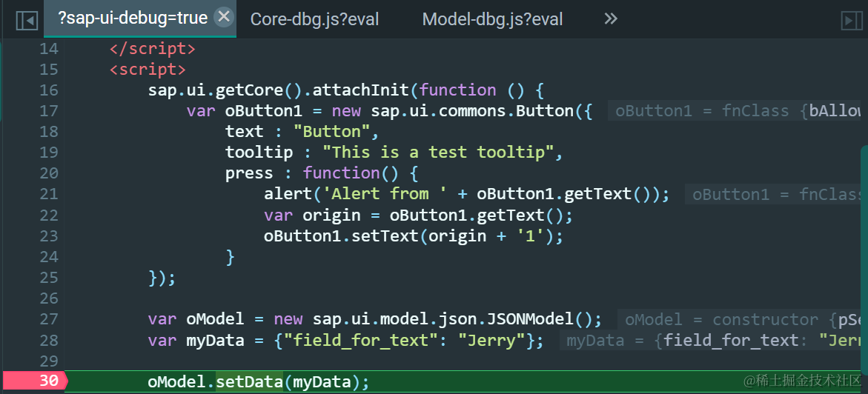Click the text 'attachInit' on line 16
Image resolution: width=868 pixels, height=394 pixels.
coord(360,90)
